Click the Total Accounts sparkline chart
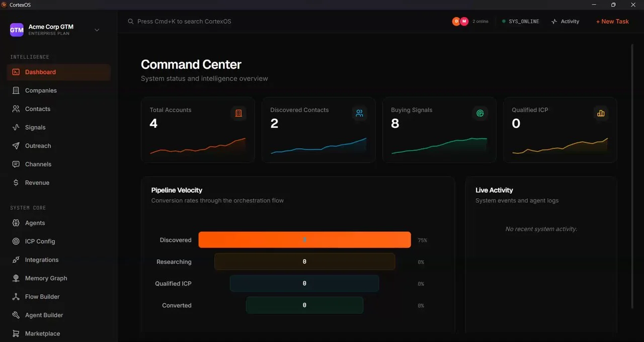Viewport: 644px width, 342px height. pos(198,146)
